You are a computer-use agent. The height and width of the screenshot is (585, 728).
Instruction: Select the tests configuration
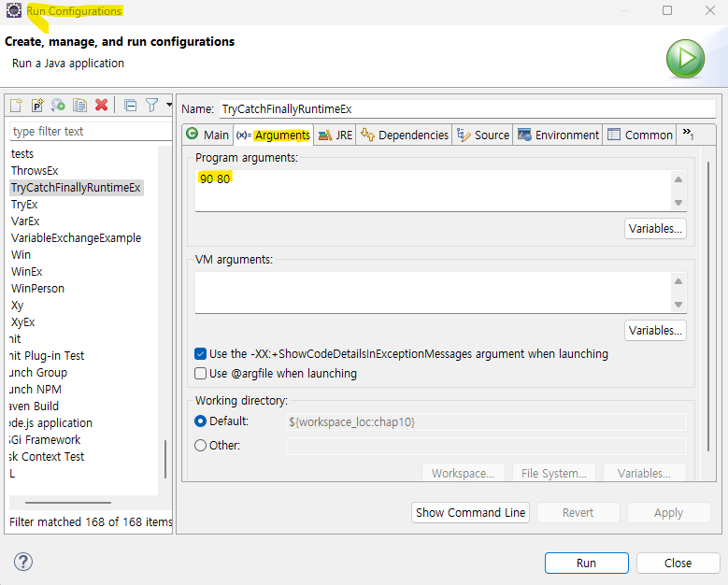22,153
